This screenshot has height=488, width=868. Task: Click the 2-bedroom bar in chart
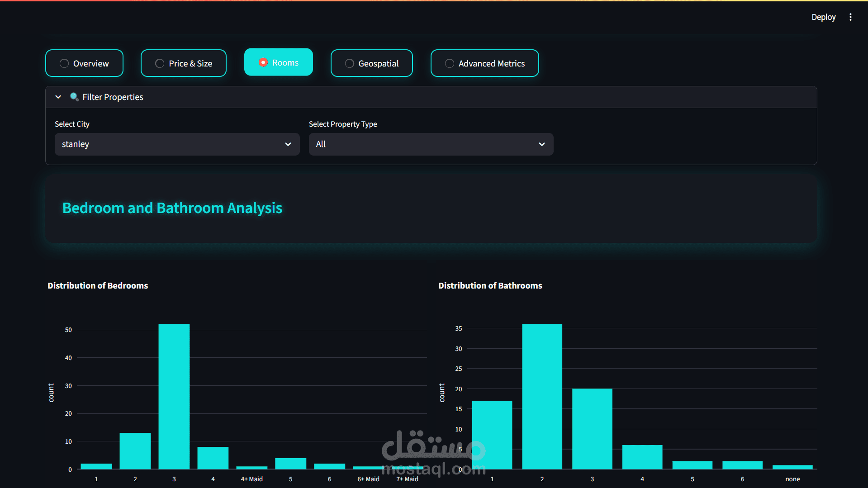click(x=135, y=451)
